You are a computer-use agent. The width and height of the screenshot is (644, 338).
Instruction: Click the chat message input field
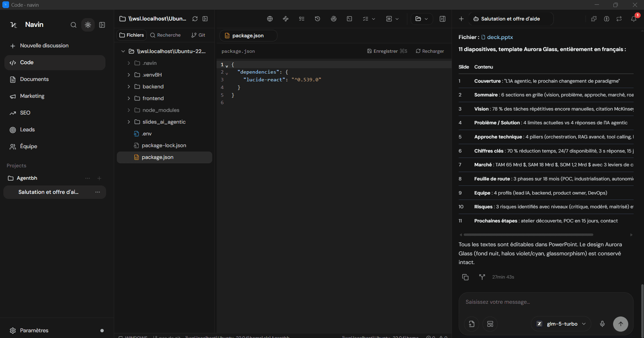(546, 302)
